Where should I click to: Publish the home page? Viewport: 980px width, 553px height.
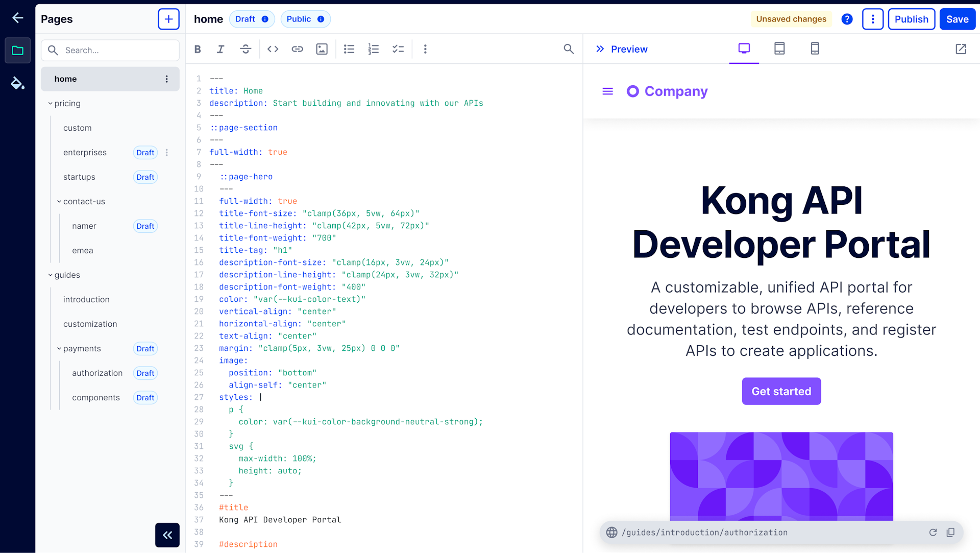tap(912, 19)
